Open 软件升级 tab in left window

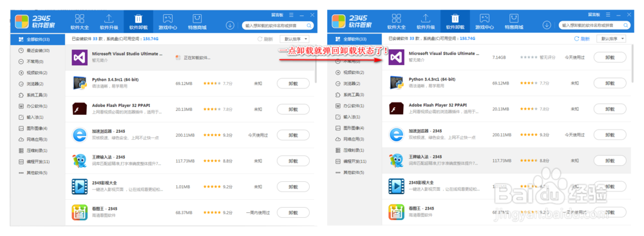click(x=109, y=22)
